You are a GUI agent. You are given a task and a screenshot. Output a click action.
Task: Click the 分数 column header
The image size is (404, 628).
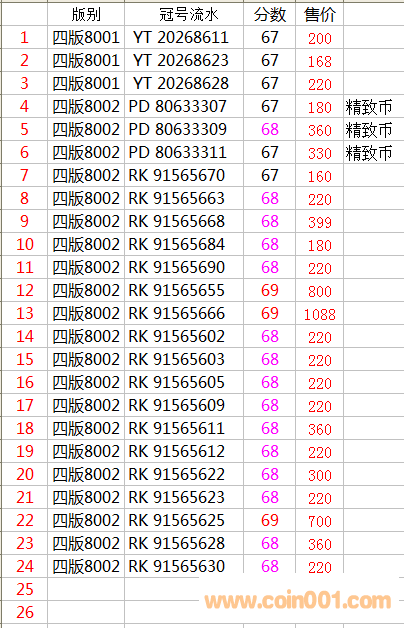[269, 14]
